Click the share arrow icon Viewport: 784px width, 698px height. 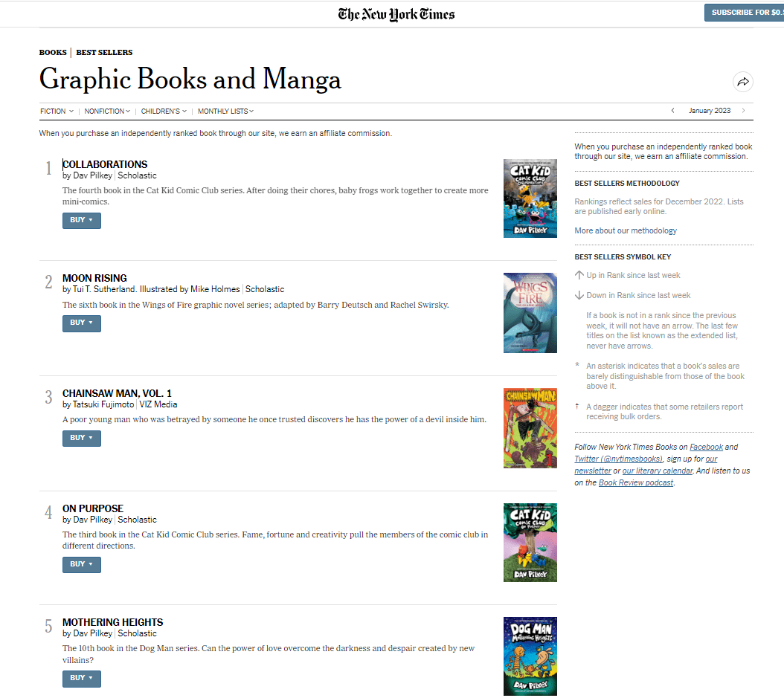(x=743, y=82)
